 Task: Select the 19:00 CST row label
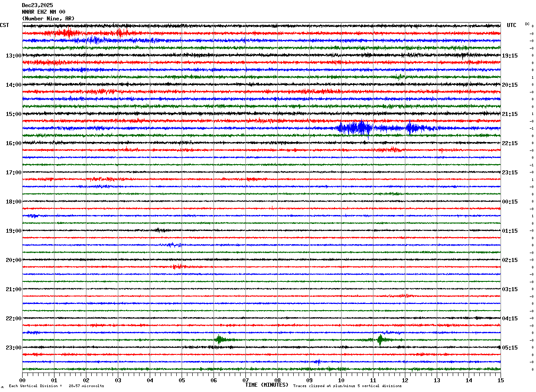[x=13, y=231]
